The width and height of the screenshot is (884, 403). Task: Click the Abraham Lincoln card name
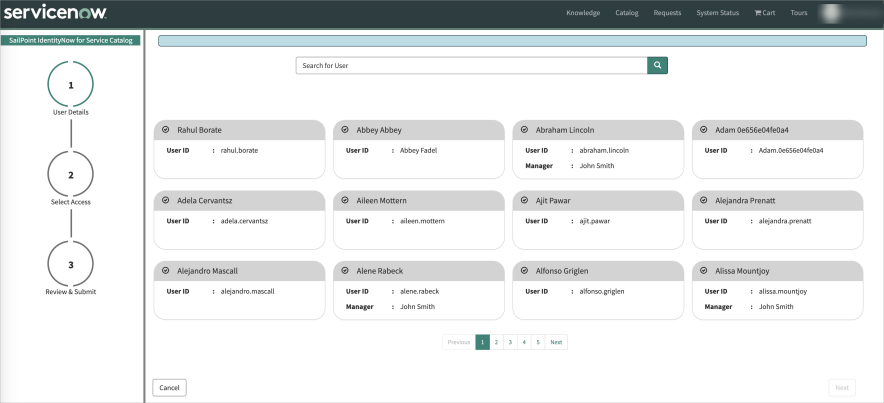pos(565,130)
